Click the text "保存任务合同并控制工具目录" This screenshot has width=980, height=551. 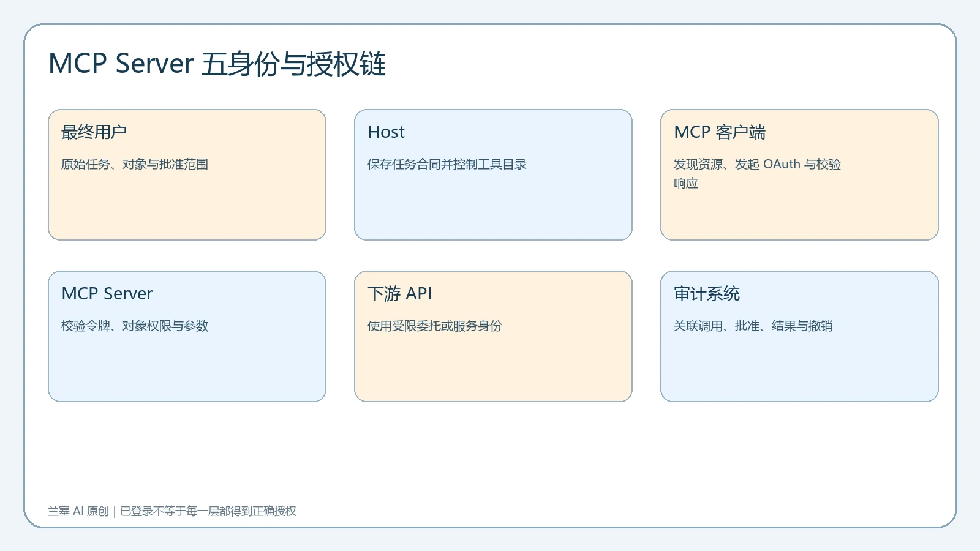[447, 164]
